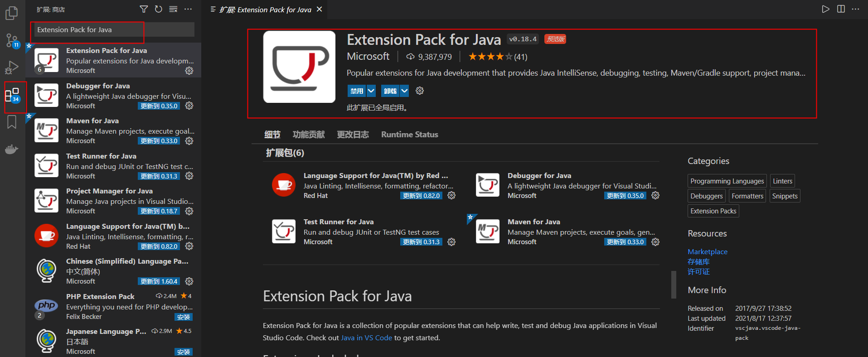Select the Extension Pack for Java editor tab

[x=266, y=10]
